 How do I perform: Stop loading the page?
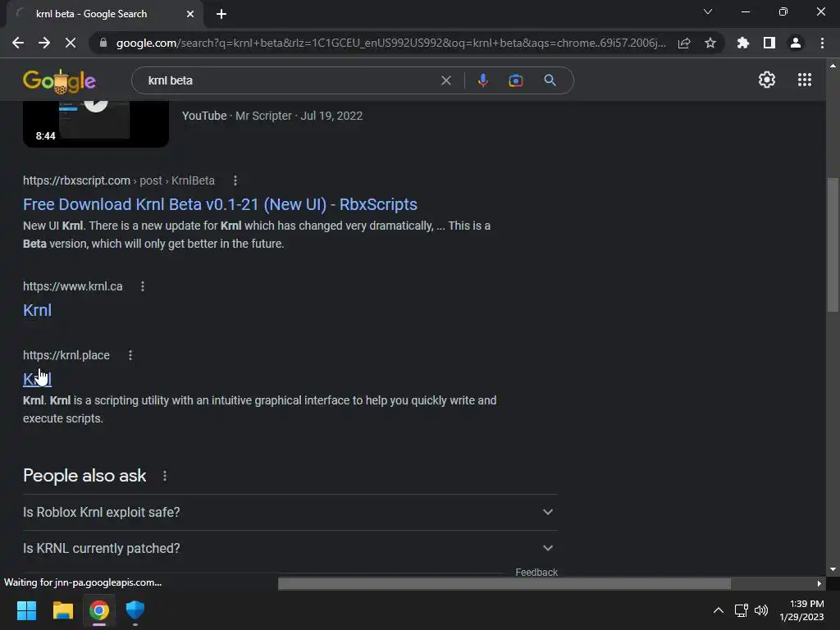[71, 43]
